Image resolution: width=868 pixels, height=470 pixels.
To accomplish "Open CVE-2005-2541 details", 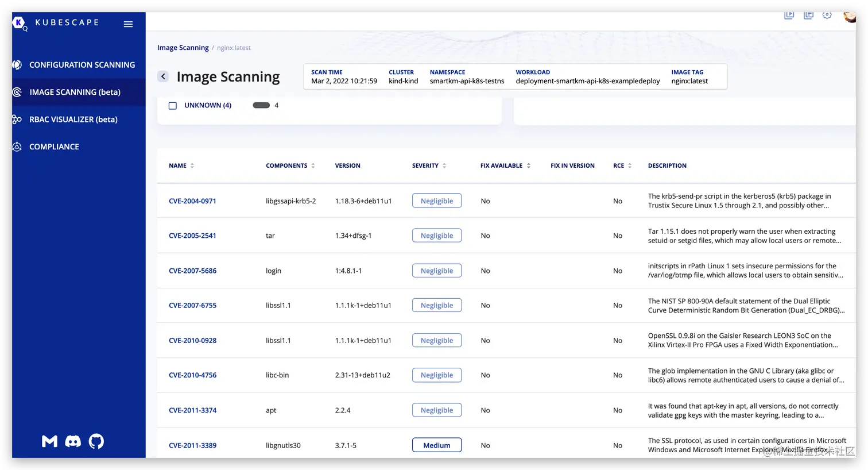I will pyautogui.click(x=192, y=236).
